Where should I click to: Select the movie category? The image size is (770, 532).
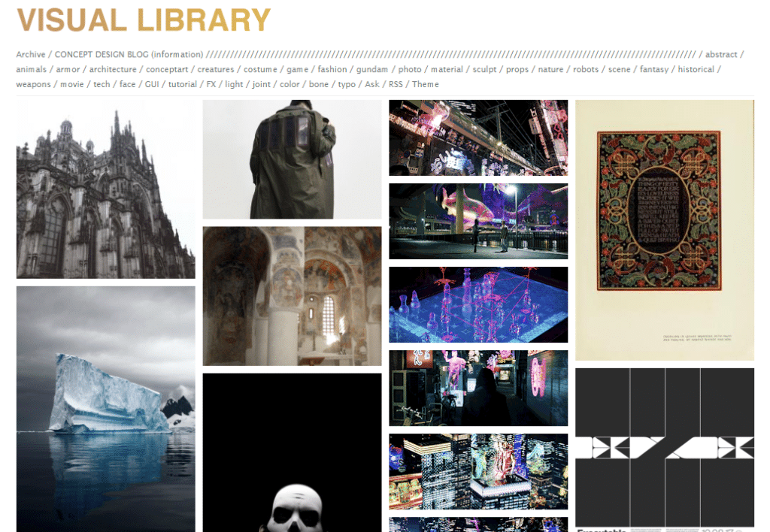[72, 84]
